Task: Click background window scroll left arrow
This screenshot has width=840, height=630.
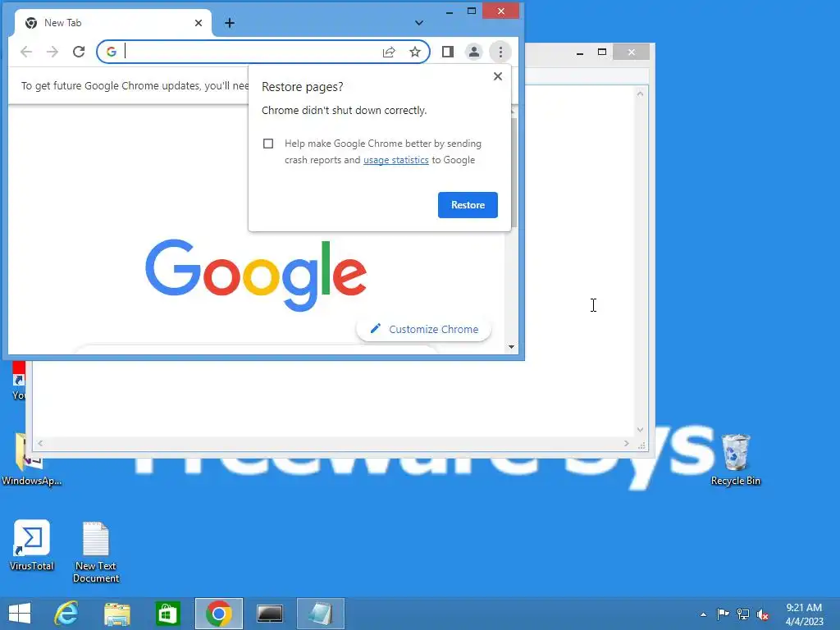Action: tap(40, 444)
